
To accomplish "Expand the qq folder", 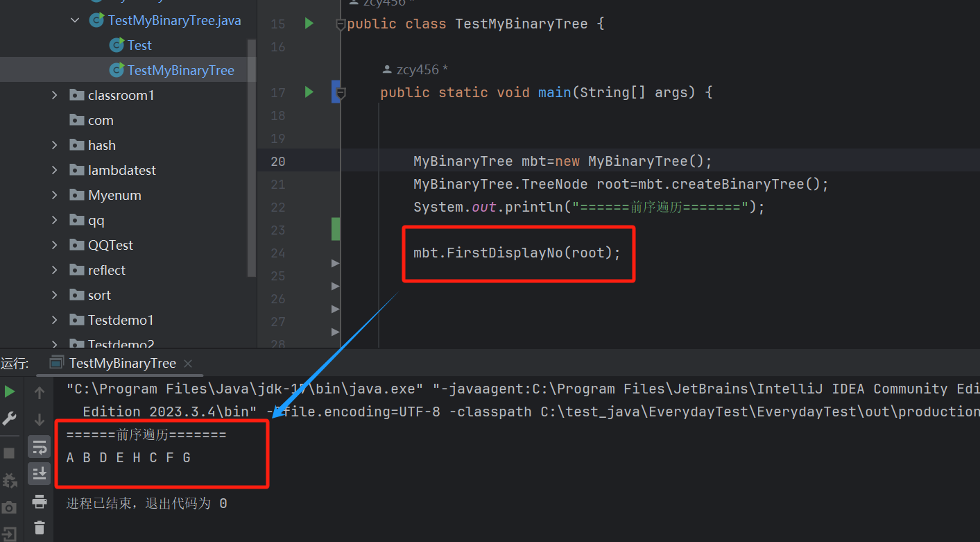I will 55,220.
